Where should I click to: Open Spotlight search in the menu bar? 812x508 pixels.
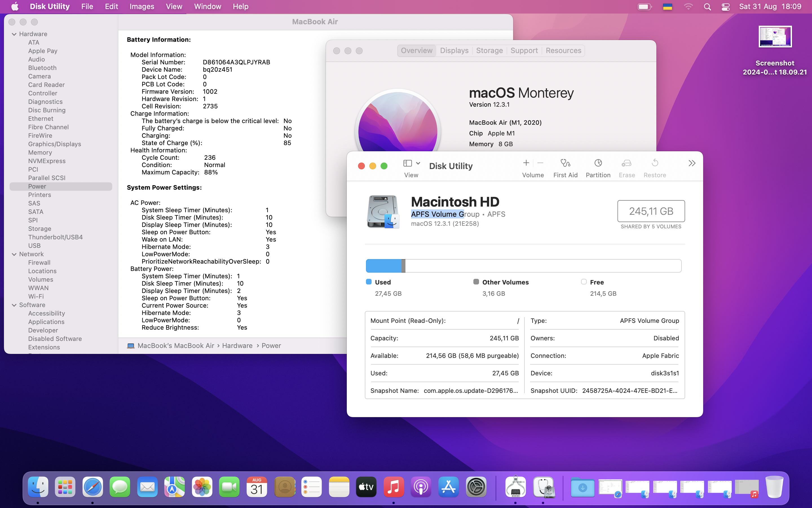[707, 7]
